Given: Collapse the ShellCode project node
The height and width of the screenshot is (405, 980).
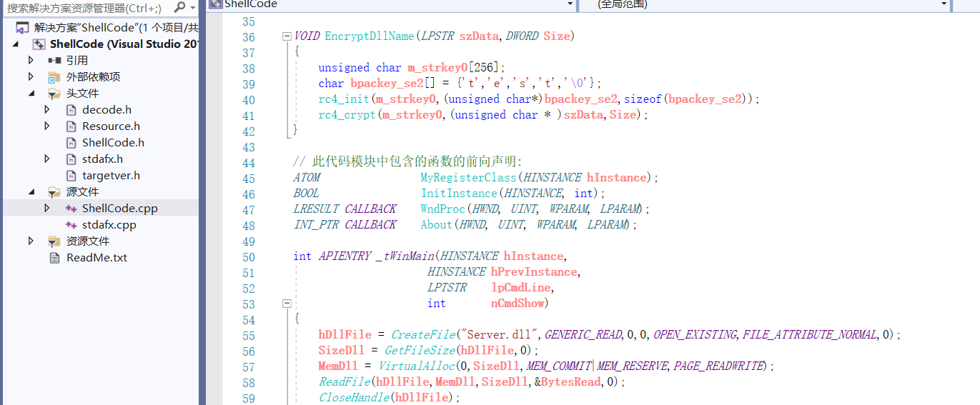Looking at the screenshot, I should [16, 44].
